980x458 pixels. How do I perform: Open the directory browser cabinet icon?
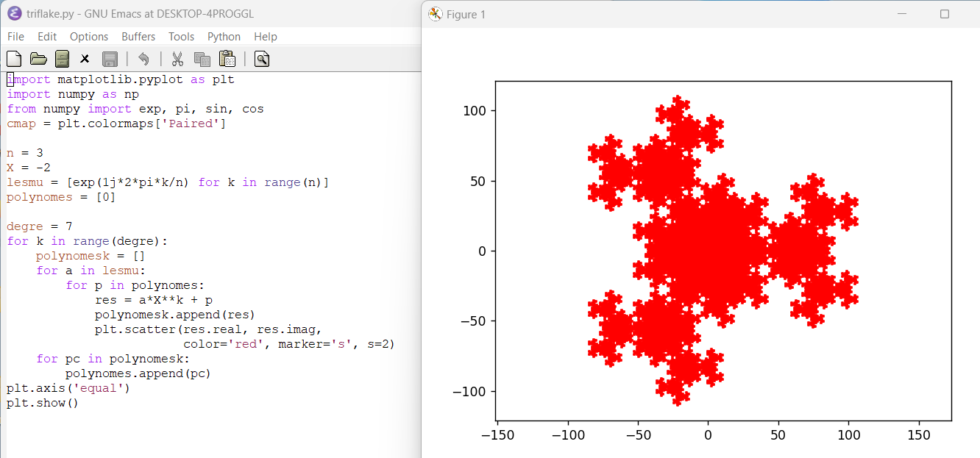[x=62, y=59]
